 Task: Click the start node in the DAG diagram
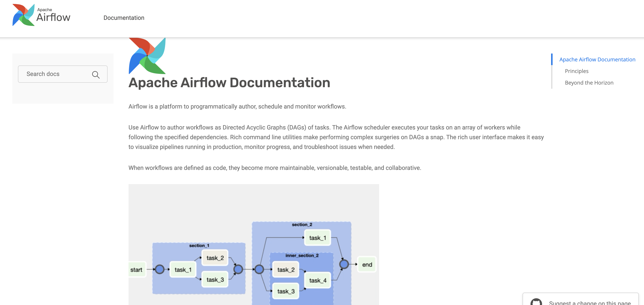[136, 270]
